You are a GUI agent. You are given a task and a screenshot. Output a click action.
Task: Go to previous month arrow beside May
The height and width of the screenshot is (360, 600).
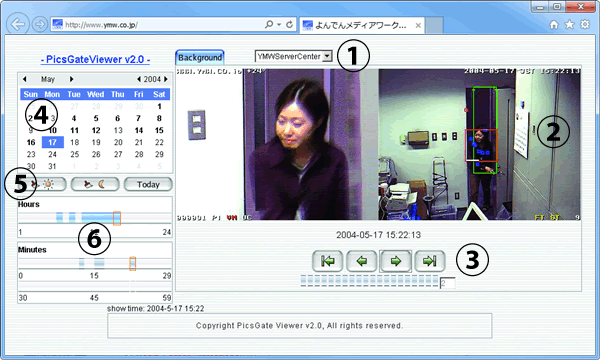[x=24, y=79]
